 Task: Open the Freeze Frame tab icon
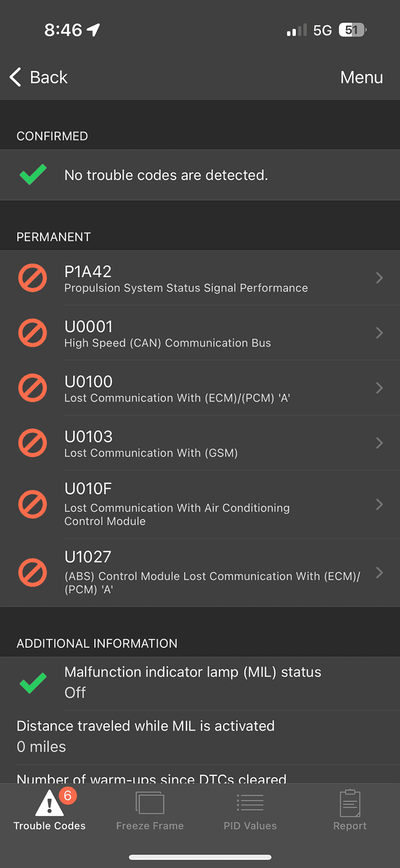coord(150,803)
